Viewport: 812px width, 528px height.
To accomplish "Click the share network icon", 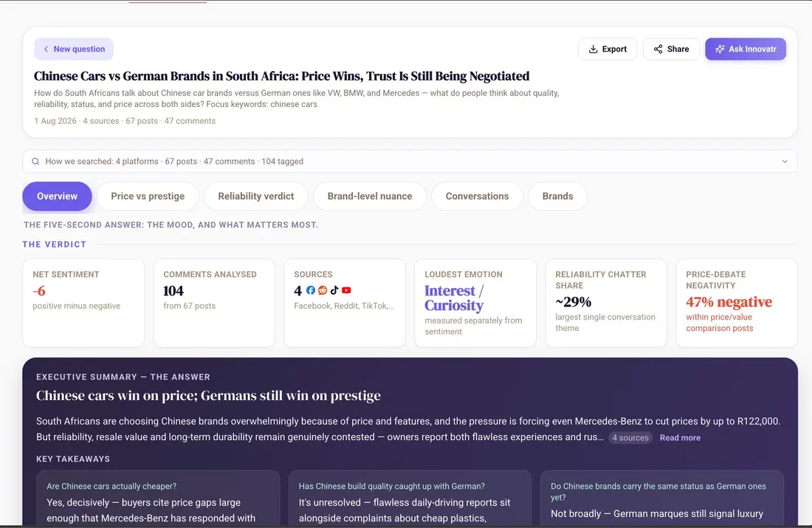I will pyautogui.click(x=658, y=49).
